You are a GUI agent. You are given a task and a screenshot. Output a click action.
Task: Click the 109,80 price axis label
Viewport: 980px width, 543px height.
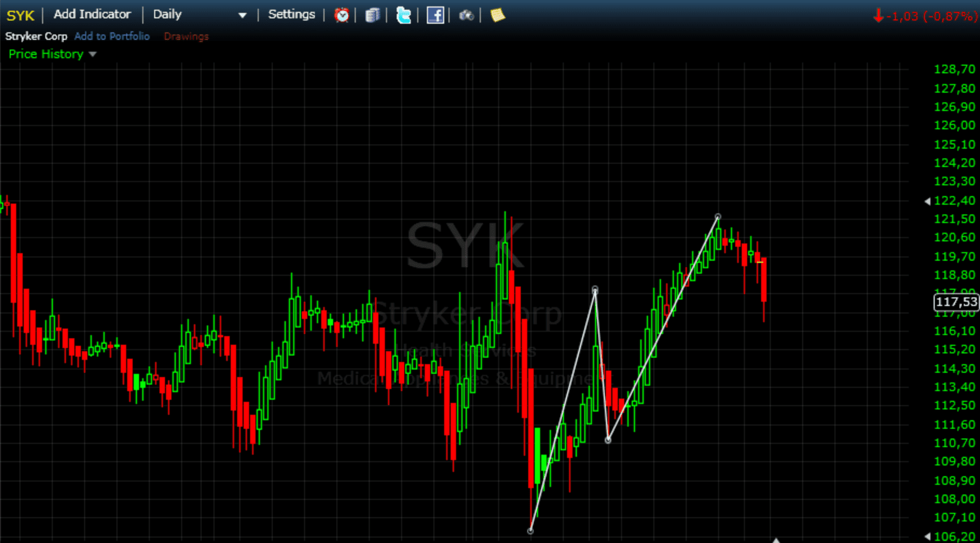pyautogui.click(x=955, y=462)
